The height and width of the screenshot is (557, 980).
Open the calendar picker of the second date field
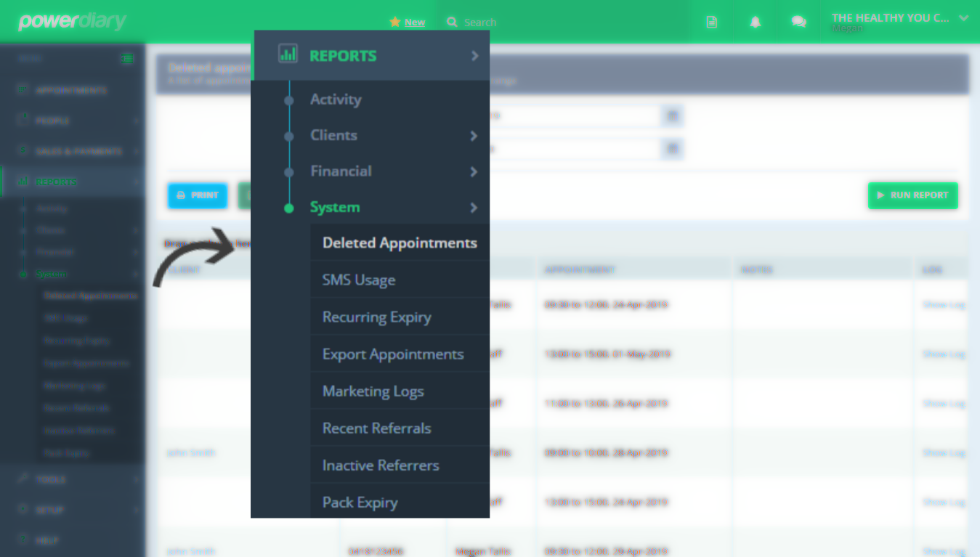click(673, 149)
